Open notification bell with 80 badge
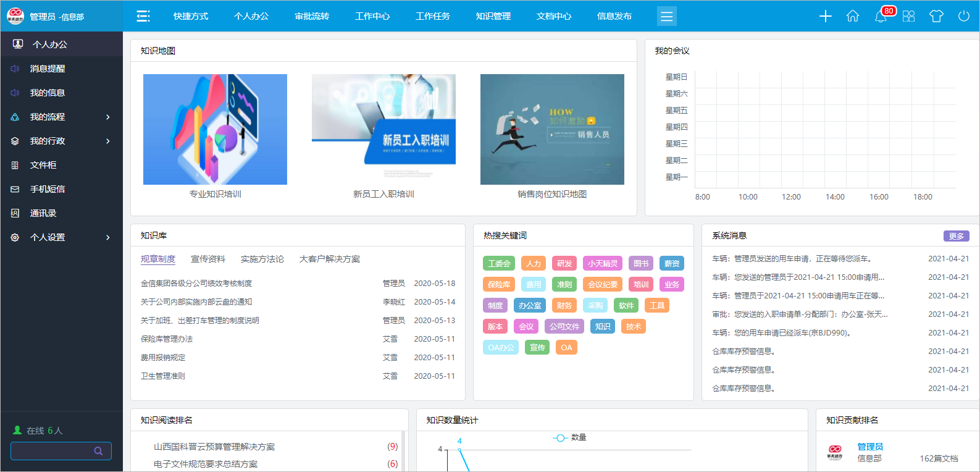The height and width of the screenshot is (472, 980). pos(881,16)
